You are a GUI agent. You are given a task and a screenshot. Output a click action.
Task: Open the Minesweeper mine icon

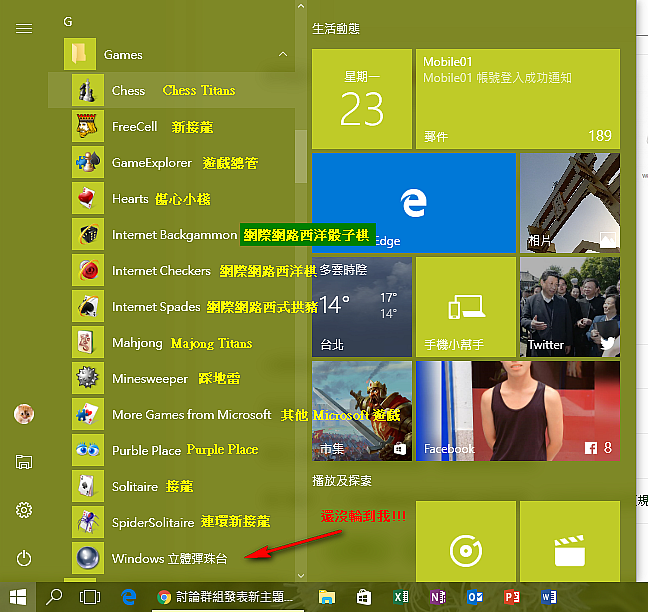pyautogui.click(x=88, y=378)
